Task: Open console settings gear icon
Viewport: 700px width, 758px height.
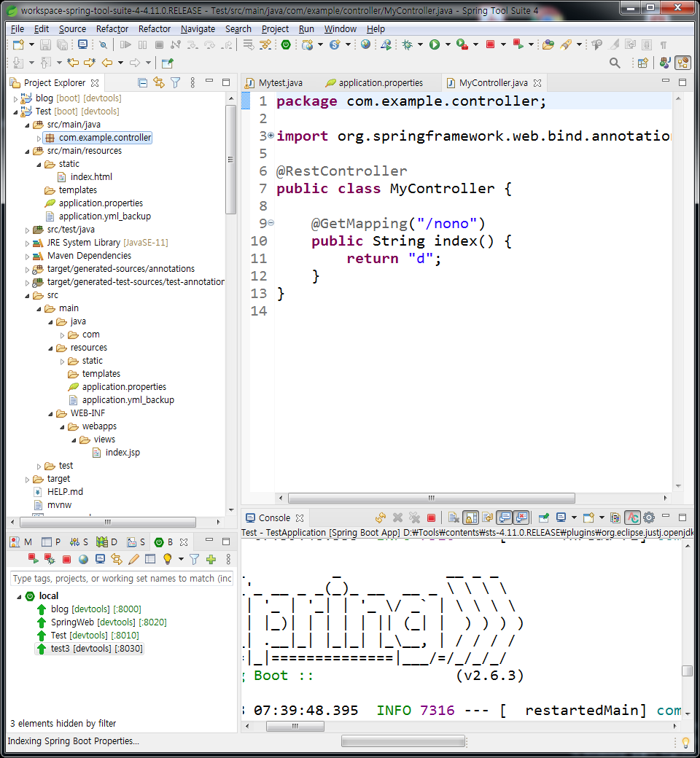Action: [x=649, y=517]
